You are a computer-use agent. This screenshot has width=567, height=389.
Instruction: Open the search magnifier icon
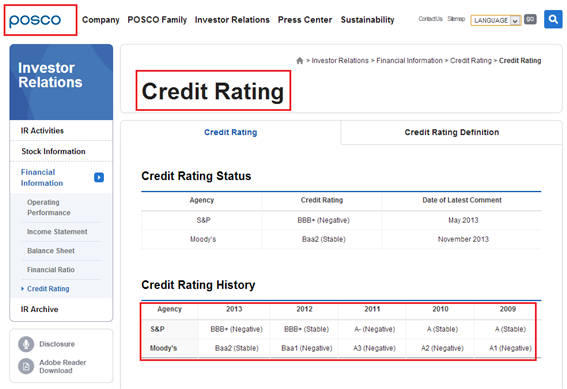pyautogui.click(x=553, y=19)
